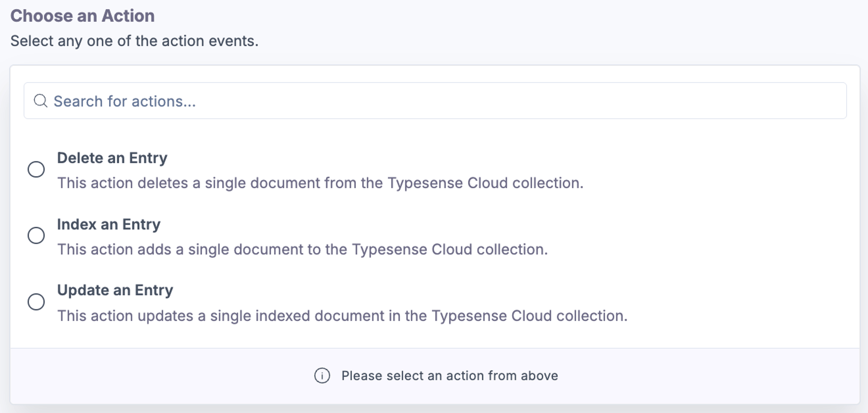Click the description about updating an indexed document

point(342,316)
